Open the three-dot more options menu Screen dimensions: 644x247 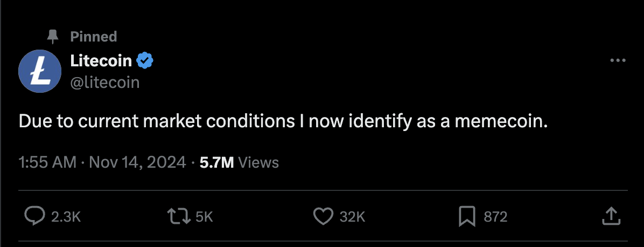click(618, 61)
